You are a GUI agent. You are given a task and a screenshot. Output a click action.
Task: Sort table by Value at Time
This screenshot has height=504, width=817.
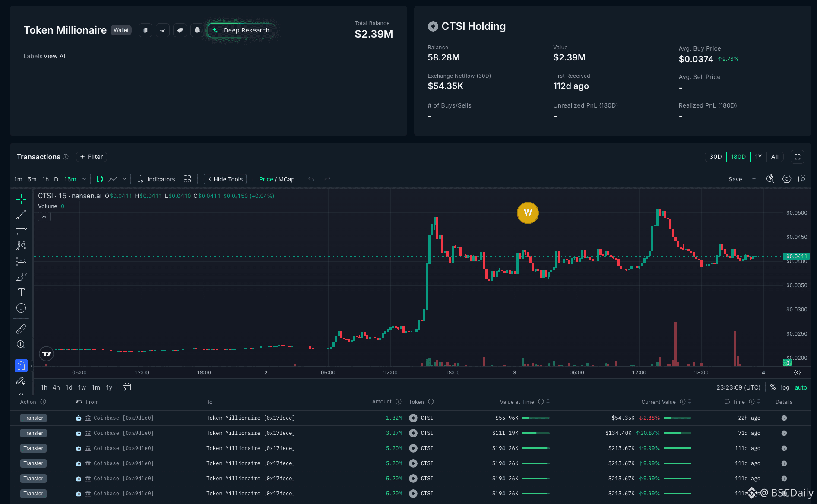[548, 402]
